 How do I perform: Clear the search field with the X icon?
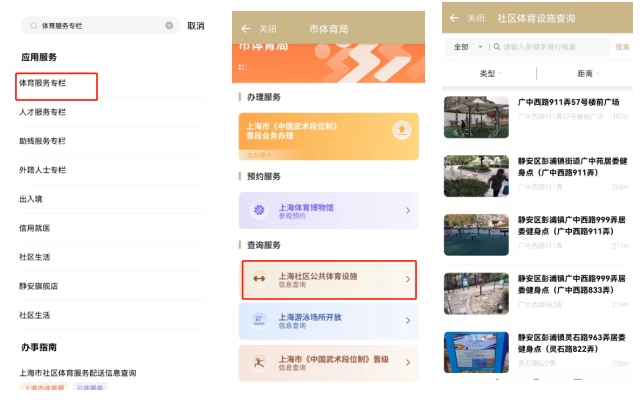click(169, 25)
